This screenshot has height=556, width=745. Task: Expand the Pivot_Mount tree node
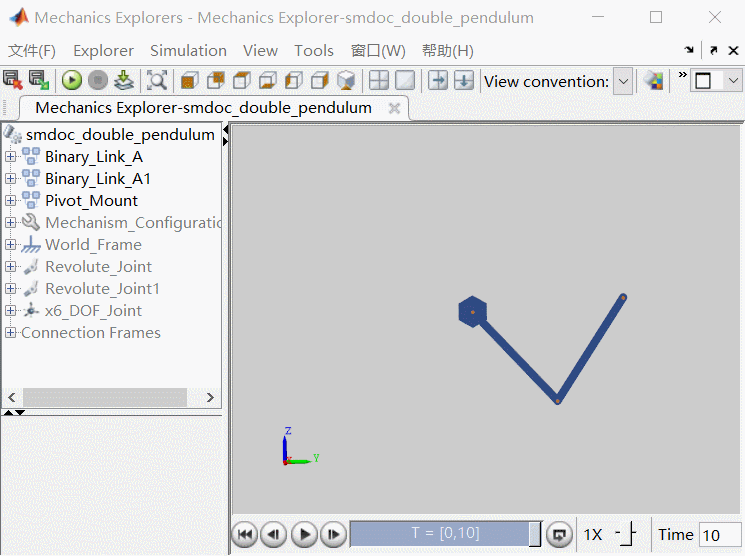pyautogui.click(x=10, y=201)
